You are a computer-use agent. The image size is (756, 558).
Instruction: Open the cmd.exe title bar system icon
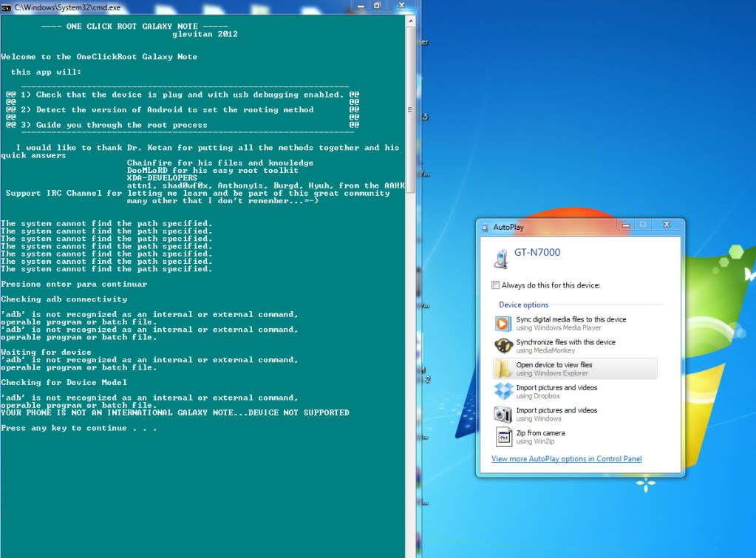(x=6, y=7)
